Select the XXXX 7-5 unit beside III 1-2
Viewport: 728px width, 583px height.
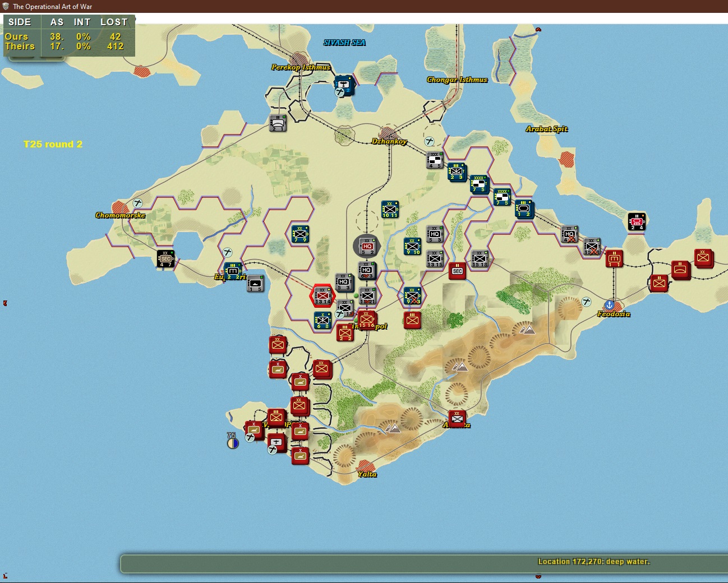click(502, 197)
